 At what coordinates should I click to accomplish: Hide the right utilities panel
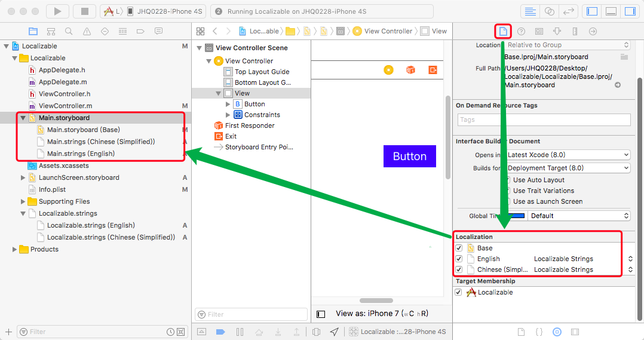[630, 11]
